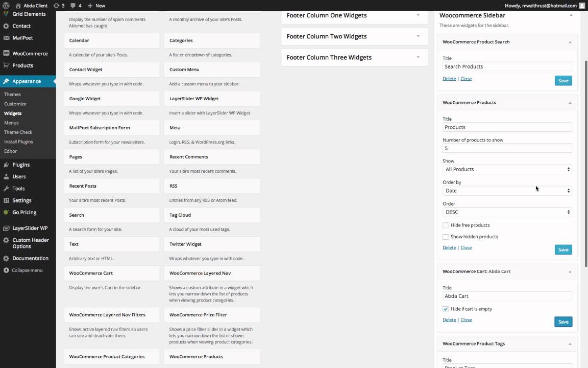Select the Recent Posts available widget
Image resolution: width=588 pixels, height=368 pixels.
(112, 186)
